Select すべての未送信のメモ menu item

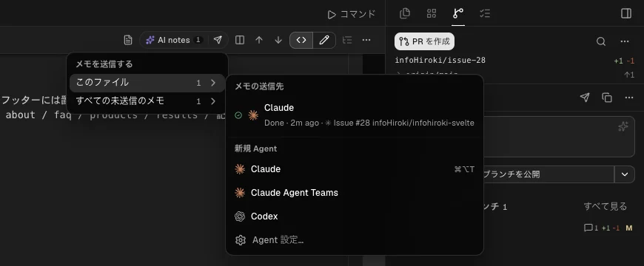click(x=147, y=100)
